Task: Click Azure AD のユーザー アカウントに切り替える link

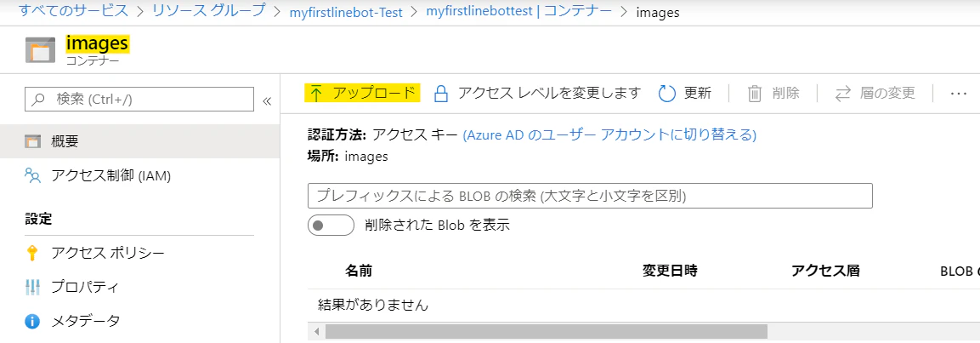Action: coord(609,134)
